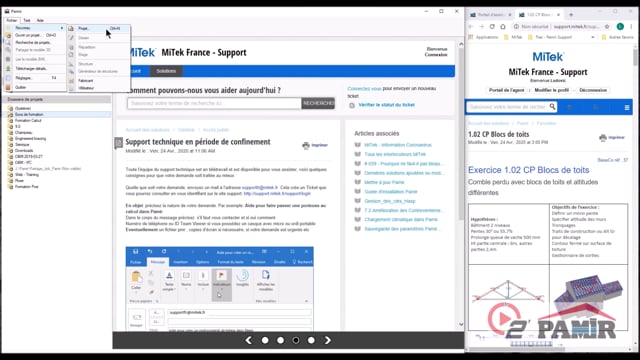Click the Exercice 1.02 CP Blocs de toits heading link
Viewport: 640px width, 360px height.
[x=528, y=170]
